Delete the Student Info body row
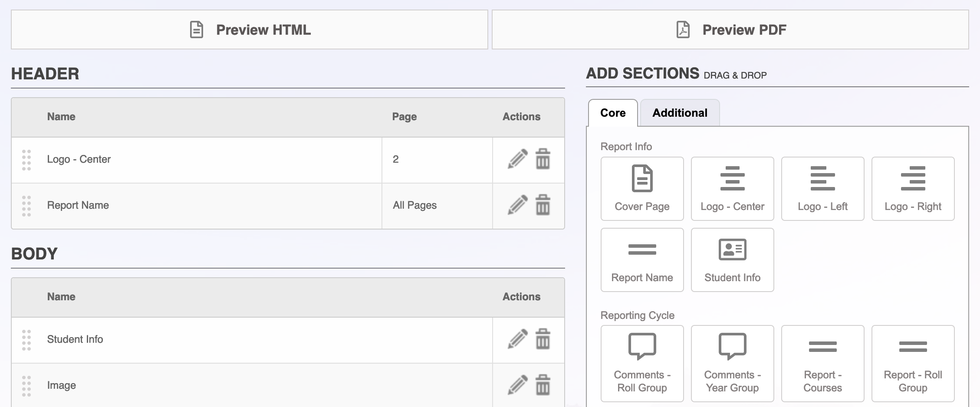 [543, 339]
